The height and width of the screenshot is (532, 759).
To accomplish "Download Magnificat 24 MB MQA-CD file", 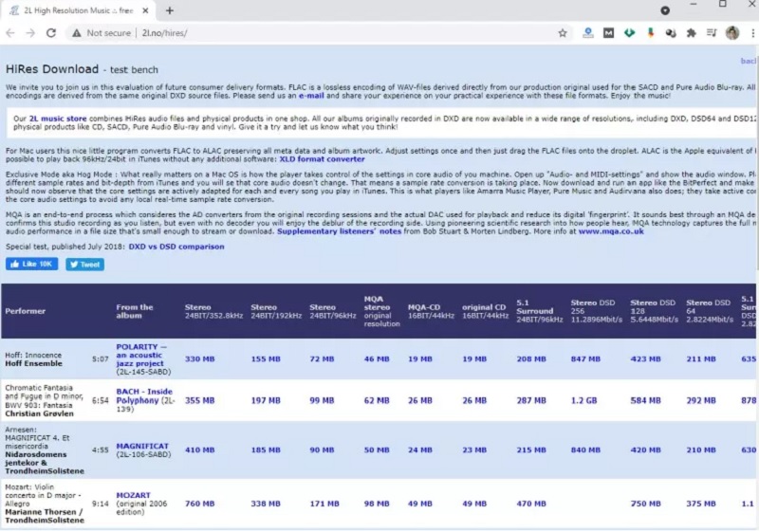I will (419, 450).
